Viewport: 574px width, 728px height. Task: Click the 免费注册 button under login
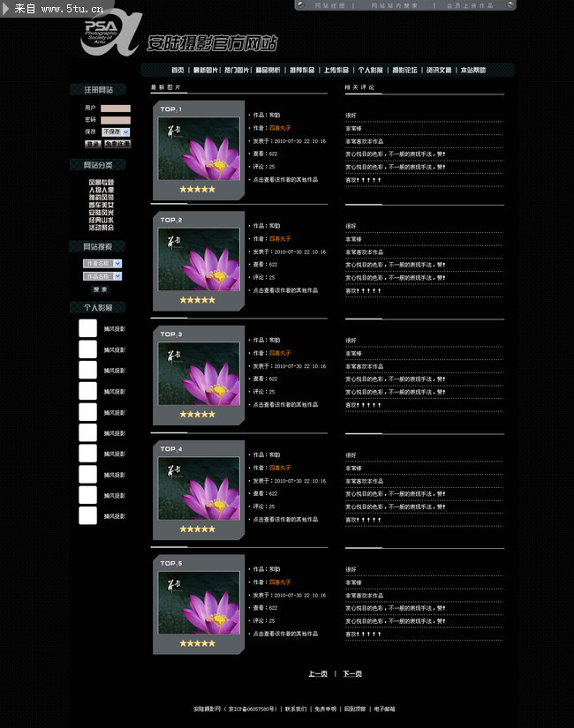[117, 144]
